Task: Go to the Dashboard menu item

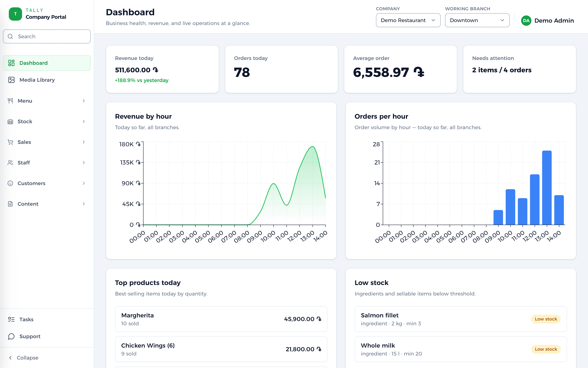Action: click(47, 63)
